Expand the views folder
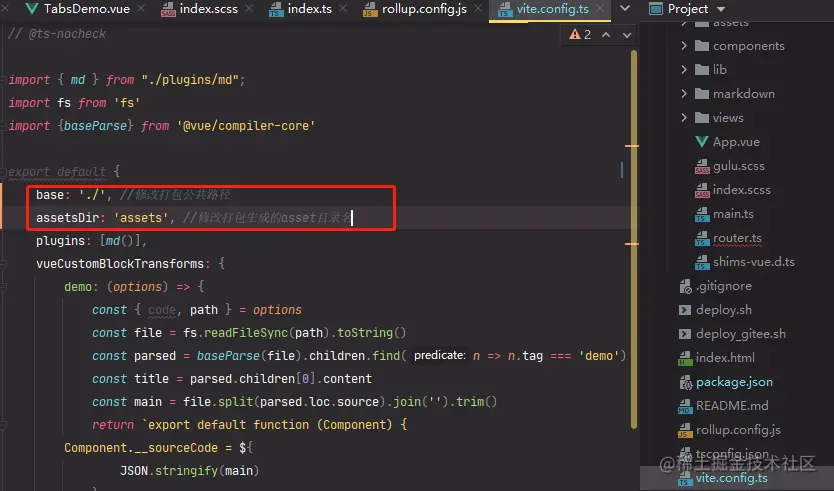Screen dimensions: 834x491 [x=684, y=118]
